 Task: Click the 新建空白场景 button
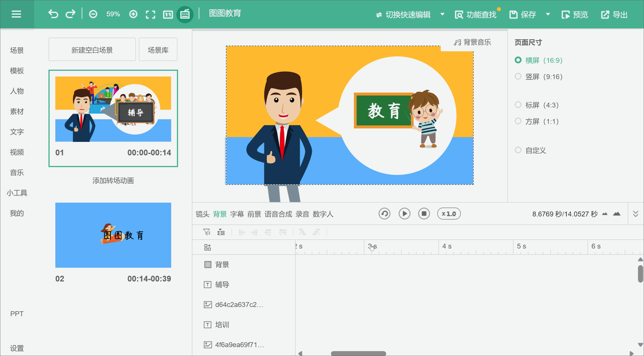pos(93,50)
